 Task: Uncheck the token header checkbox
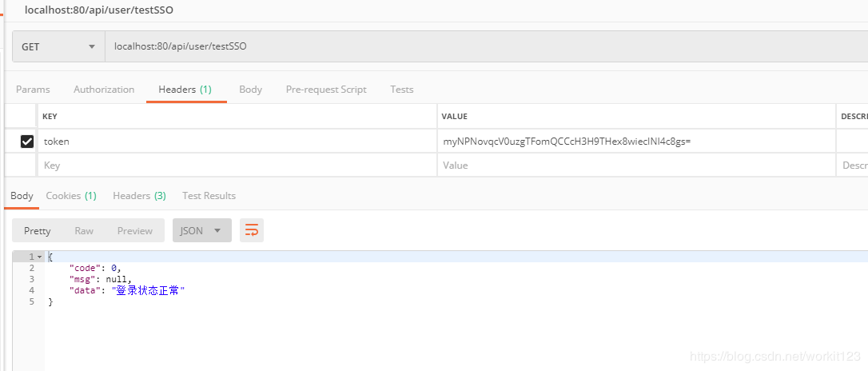click(27, 142)
